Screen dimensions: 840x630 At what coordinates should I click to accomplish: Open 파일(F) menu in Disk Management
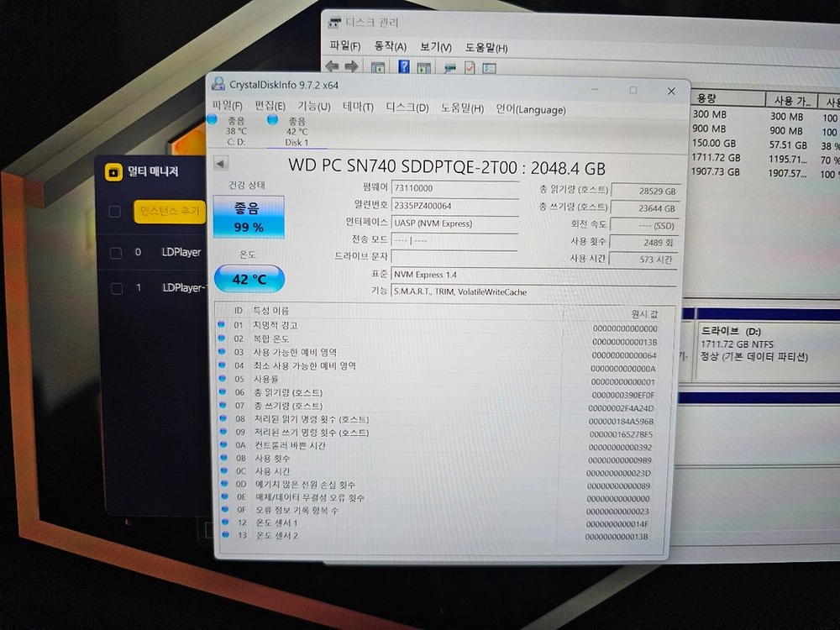coord(345,45)
